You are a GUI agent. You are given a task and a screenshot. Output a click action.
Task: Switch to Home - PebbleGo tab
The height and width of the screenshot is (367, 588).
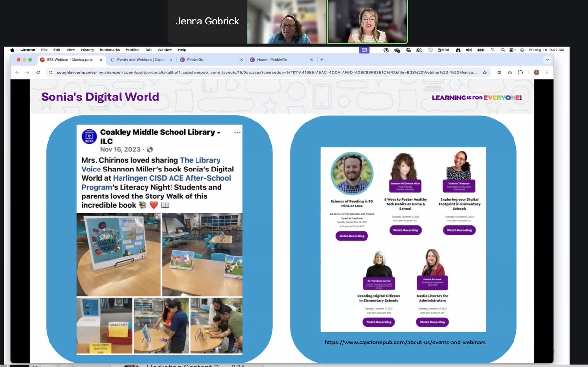click(281, 60)
